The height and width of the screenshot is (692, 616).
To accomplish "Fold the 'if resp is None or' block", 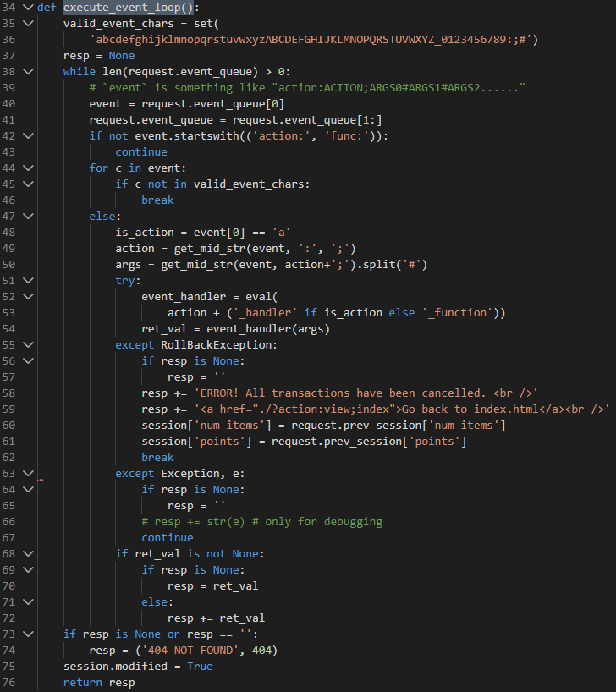I will point(28,634).
